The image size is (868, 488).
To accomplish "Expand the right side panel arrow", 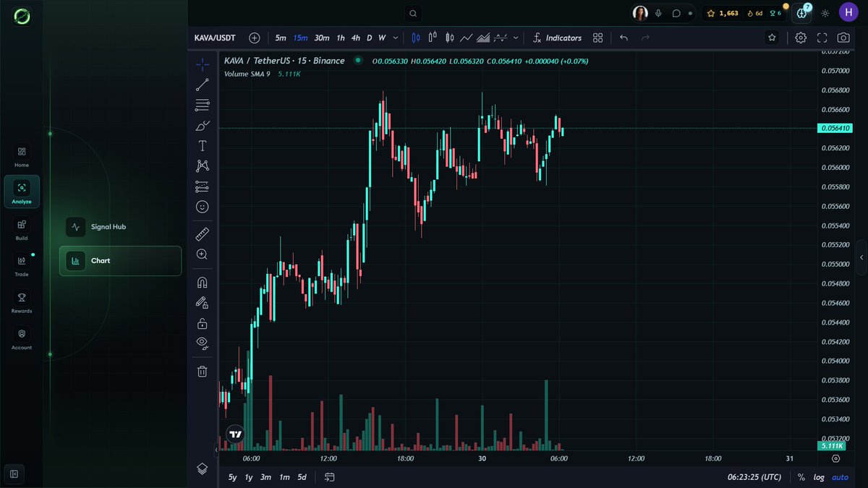I will pos(861,257).
